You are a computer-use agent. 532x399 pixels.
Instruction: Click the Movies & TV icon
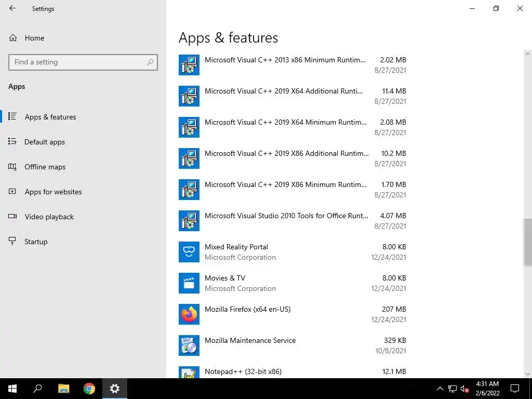coord(189,283)
